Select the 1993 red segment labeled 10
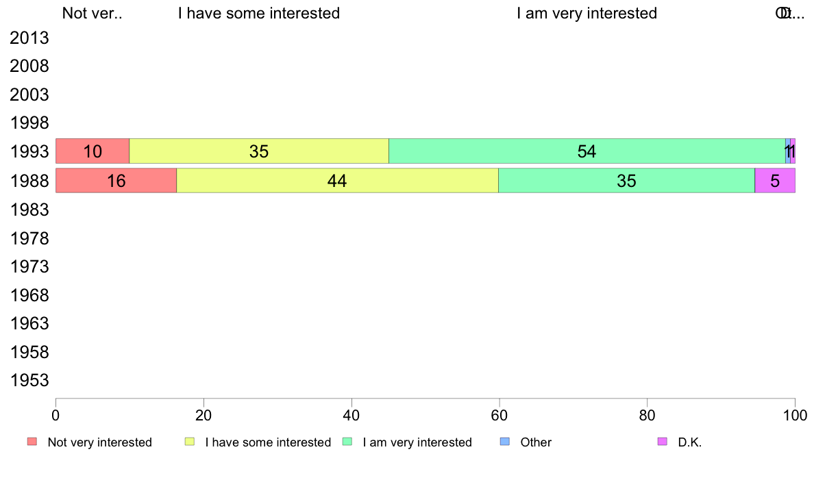Screen dimensions: 814x504 tap(92, 151)
